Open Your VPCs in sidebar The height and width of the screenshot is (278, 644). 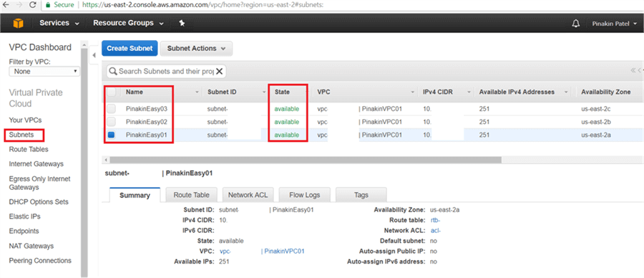click(26, 120)
